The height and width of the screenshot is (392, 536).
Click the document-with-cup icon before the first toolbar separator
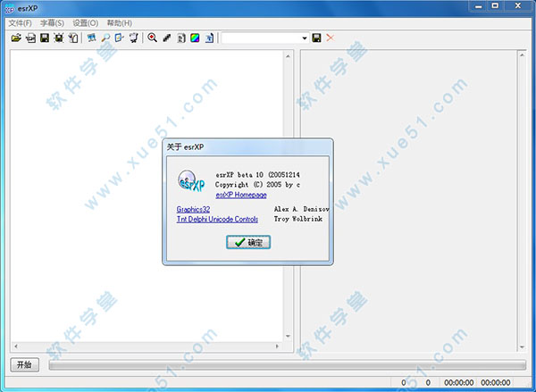tap(73, 38)
